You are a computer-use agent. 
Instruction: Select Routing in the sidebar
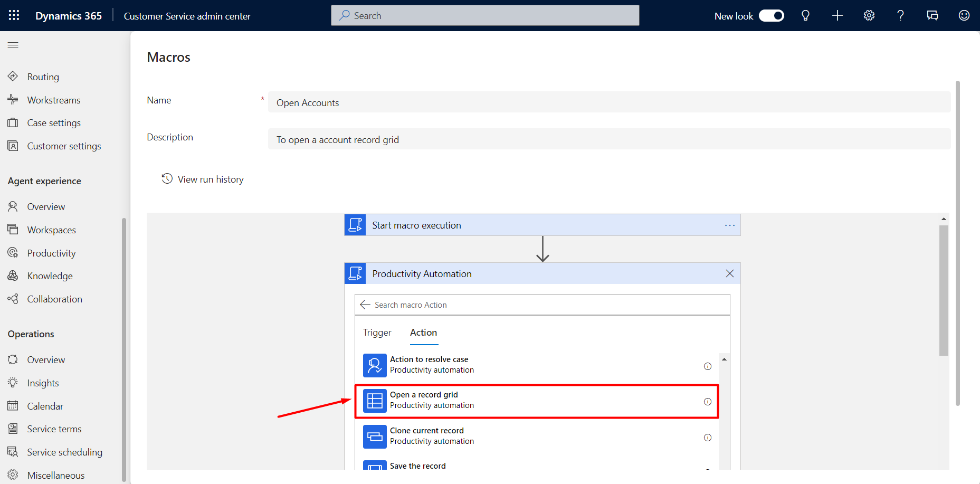pos(43,77)
